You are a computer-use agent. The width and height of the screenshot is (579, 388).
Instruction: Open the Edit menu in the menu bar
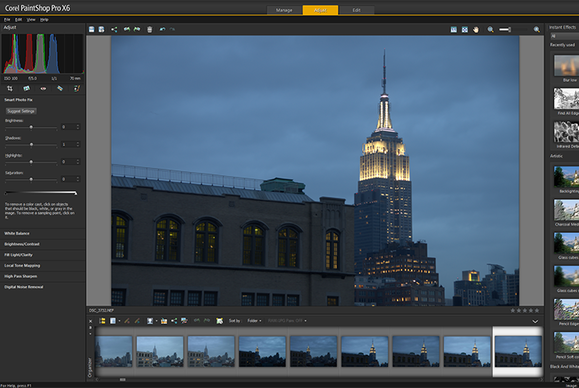click(18, 20)
